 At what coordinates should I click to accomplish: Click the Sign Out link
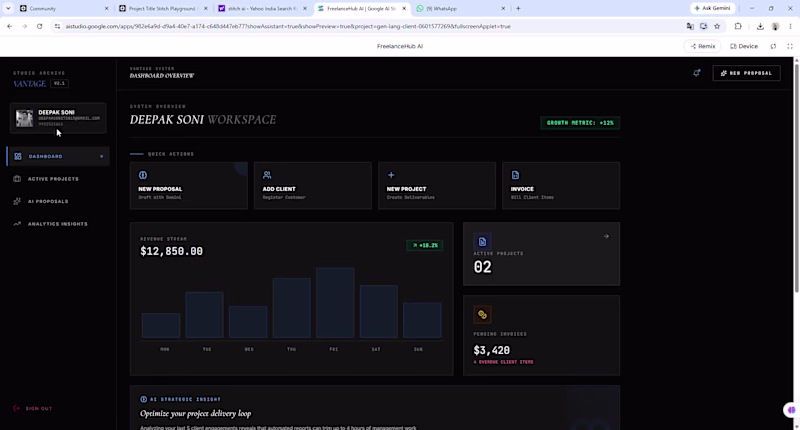[x=33, y=408]
